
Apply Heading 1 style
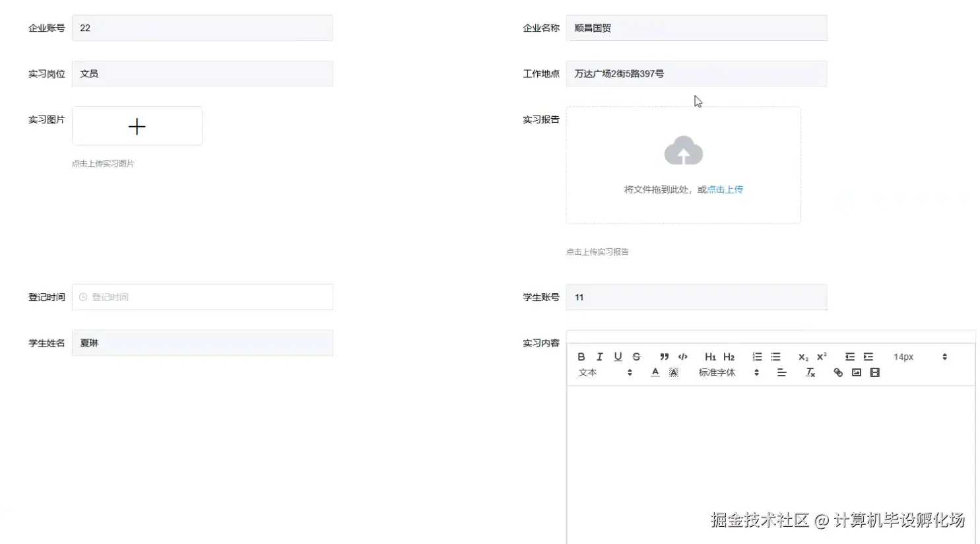pos(710,357)
